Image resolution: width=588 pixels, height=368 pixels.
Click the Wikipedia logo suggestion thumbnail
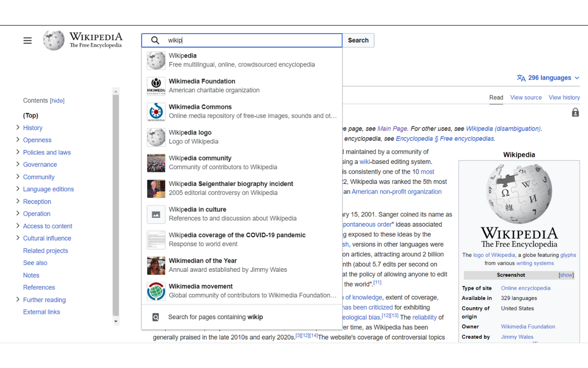point(156,137)
